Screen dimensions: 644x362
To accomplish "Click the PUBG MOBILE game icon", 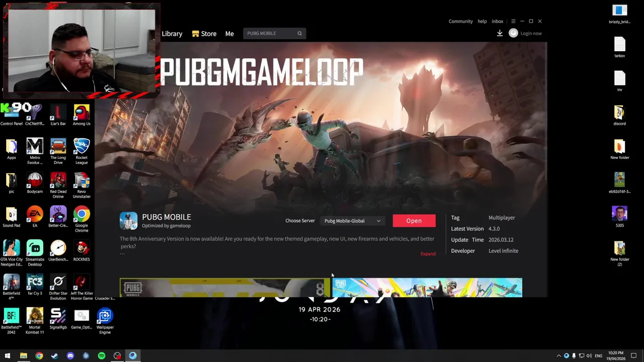I will click(x=128, y=221).
